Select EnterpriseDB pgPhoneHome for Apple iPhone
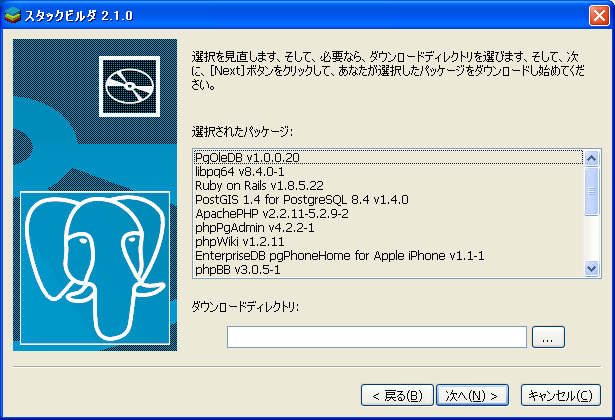Screen dimensions: 615x420 click(x=339, y=255)
